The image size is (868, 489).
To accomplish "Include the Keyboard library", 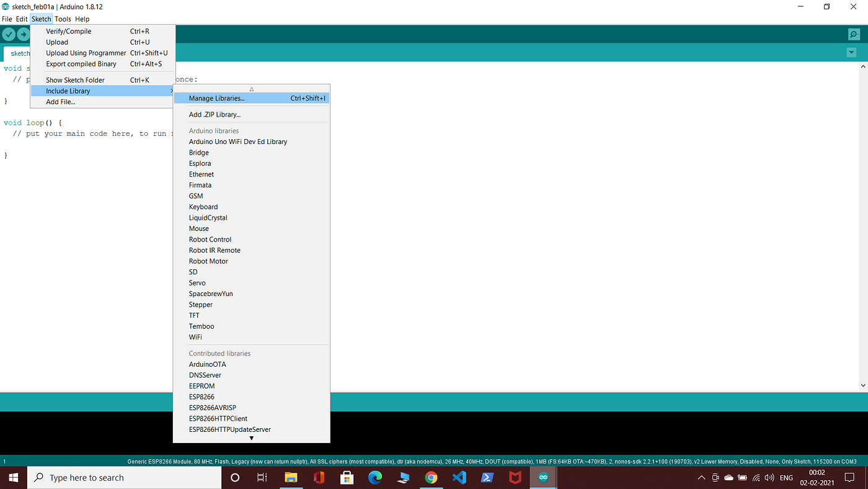I will click(251, 207).
